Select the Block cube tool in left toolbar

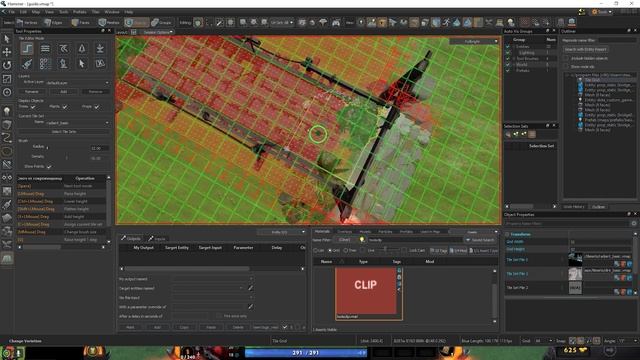tap(7, 124)
